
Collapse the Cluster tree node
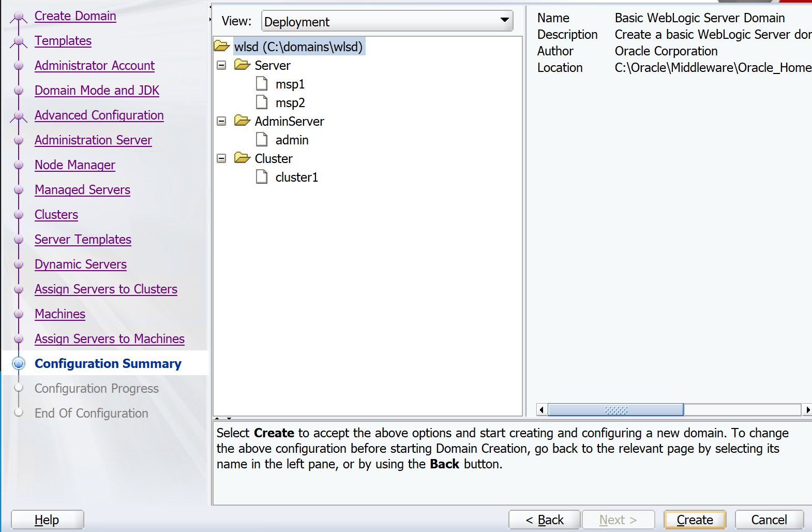point(221,158)
